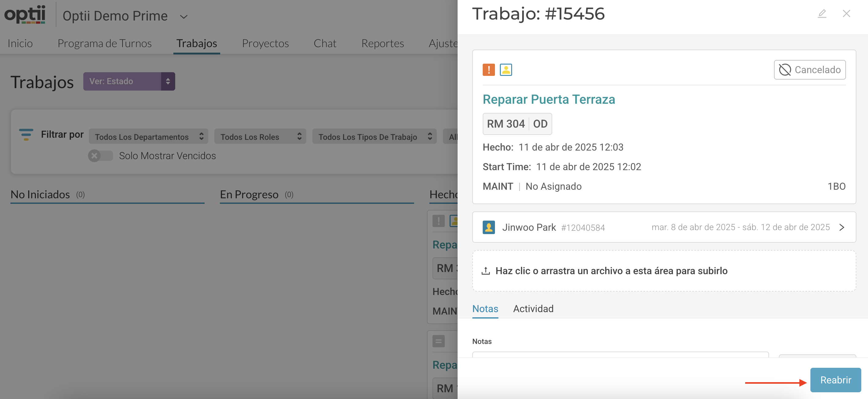This screenshot has width=868, height=399.
Task: Click the Hecho date 11 de abr 12:03
Action: click(x=571, y=147)
